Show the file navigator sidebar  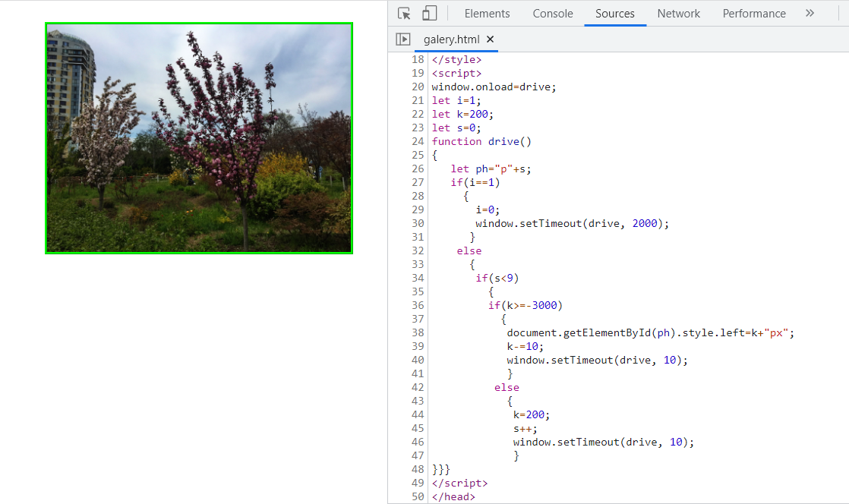(x=402, y=39)
